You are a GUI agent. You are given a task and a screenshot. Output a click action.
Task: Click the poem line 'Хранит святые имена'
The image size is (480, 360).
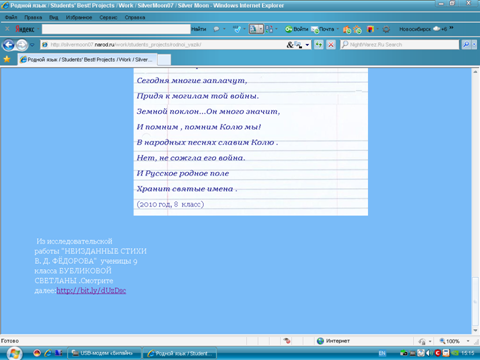[x=187, y=189]
